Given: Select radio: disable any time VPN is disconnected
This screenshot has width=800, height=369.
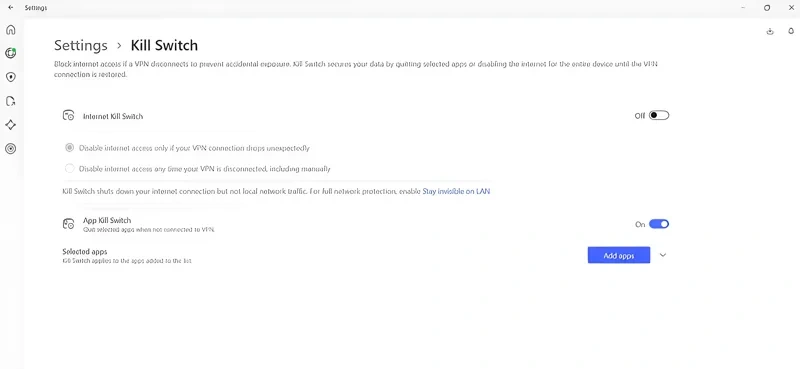Looking at the screenshot, I should (69, 168).
